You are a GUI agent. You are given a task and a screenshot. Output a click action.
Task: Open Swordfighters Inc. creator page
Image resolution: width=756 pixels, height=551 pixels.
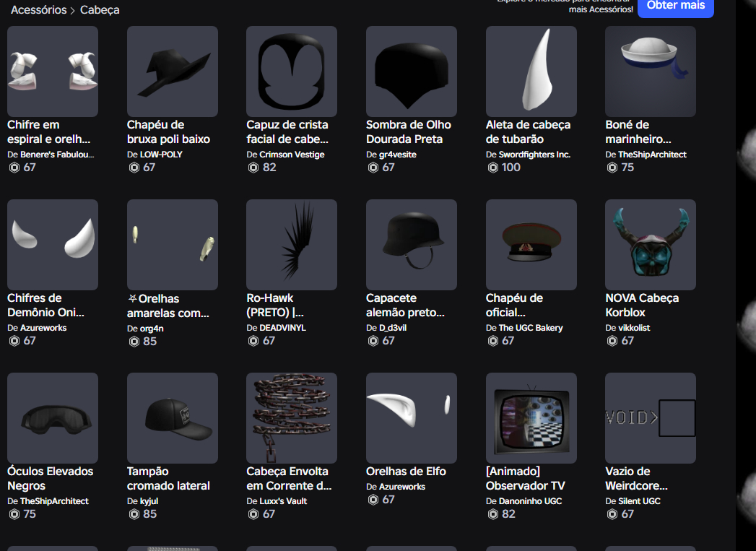click(x=534, y=155)
